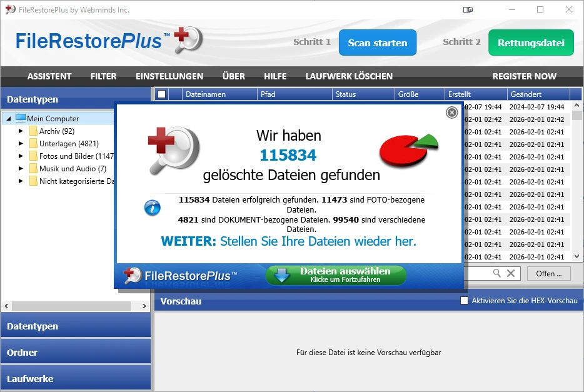Image resolution: width=584 pixels, height=392 pixels.
Task: Expand the Fotos und Bilder node
Action: [21, 156]
